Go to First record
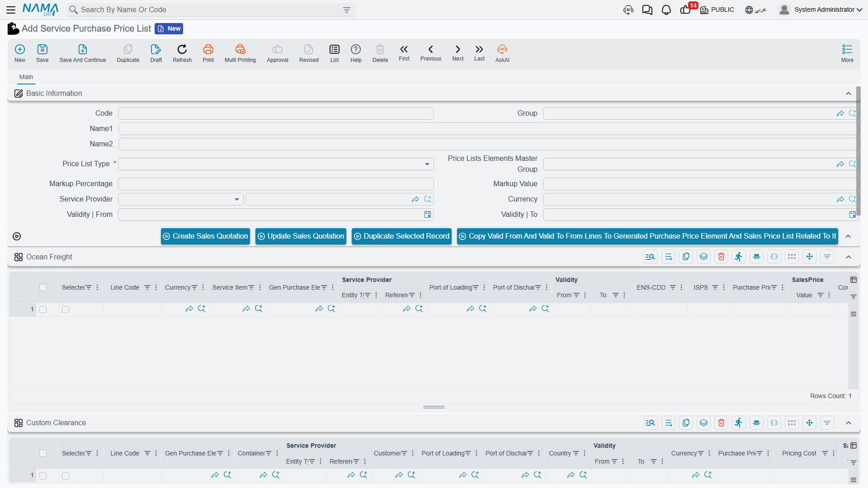 (x=404, y=53)
